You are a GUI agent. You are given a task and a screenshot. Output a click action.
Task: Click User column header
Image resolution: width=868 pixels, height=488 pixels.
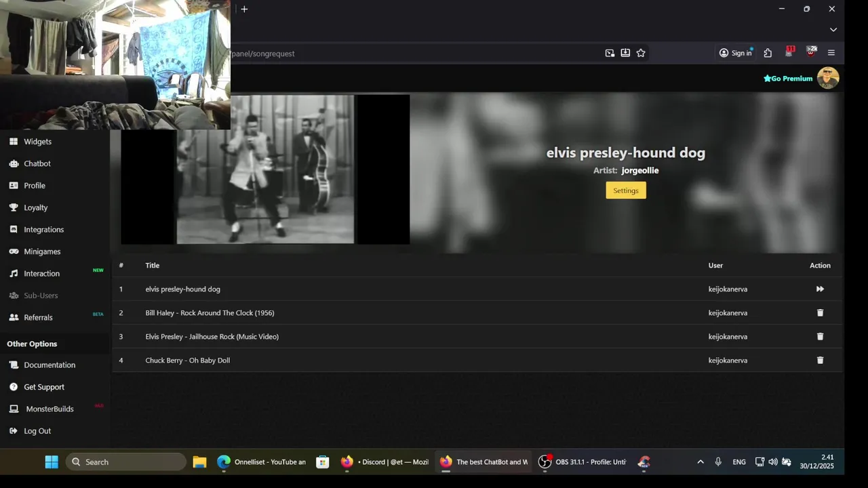tap(715, 266)
